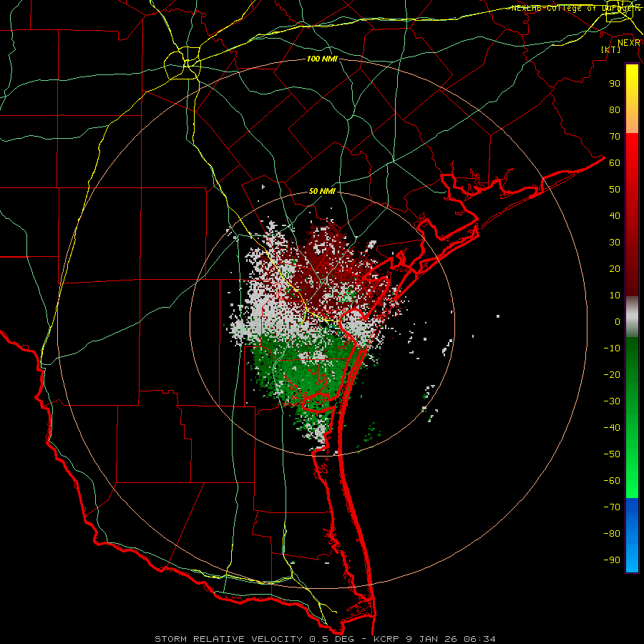Screen dimensions: 644x644
Task: Click the 9 JAN 26 date in caption
Action: point(431,639)
